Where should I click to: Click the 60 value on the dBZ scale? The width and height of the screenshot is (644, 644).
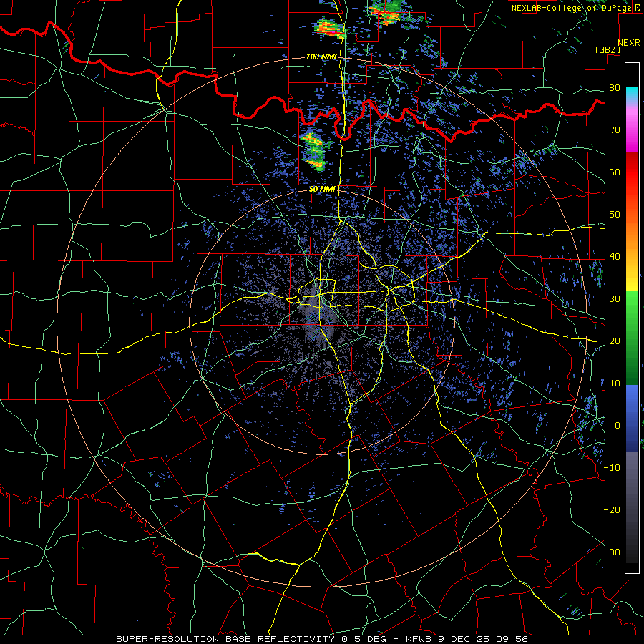[615, 172]
